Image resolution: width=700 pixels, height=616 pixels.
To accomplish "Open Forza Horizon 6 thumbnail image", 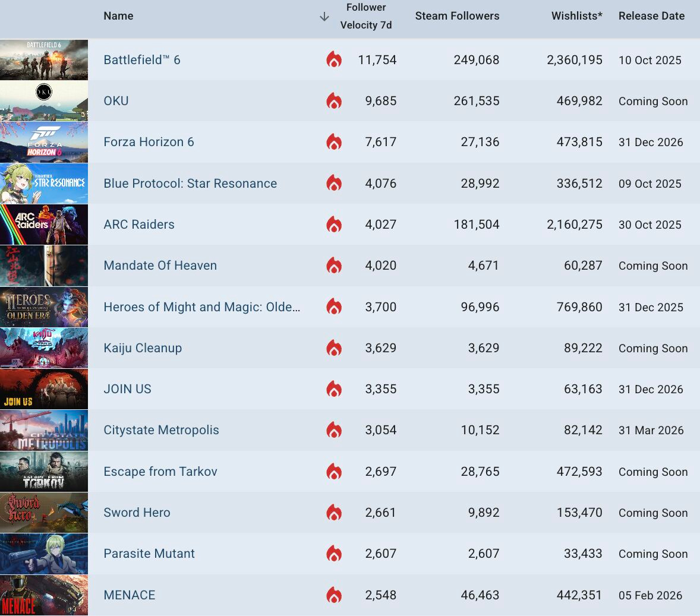I will (44, 142).
